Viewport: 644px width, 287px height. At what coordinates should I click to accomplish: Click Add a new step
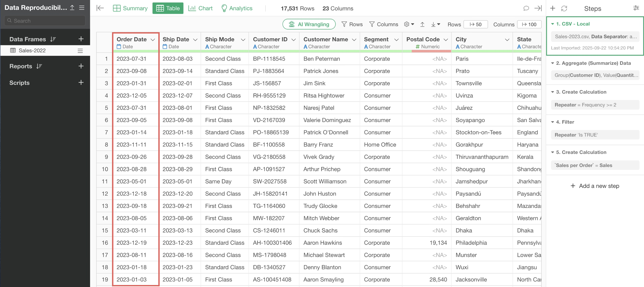[595, 186]
